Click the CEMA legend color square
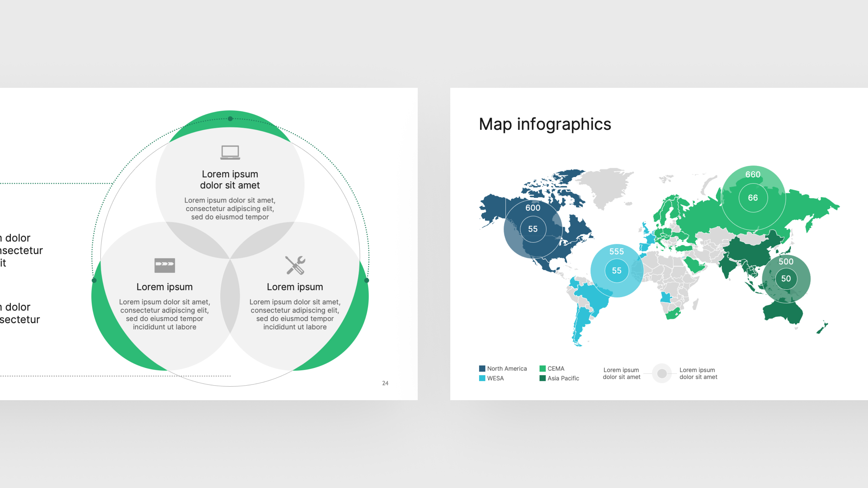The width and height of the screenshot is (868, 488). pos(542,368)
